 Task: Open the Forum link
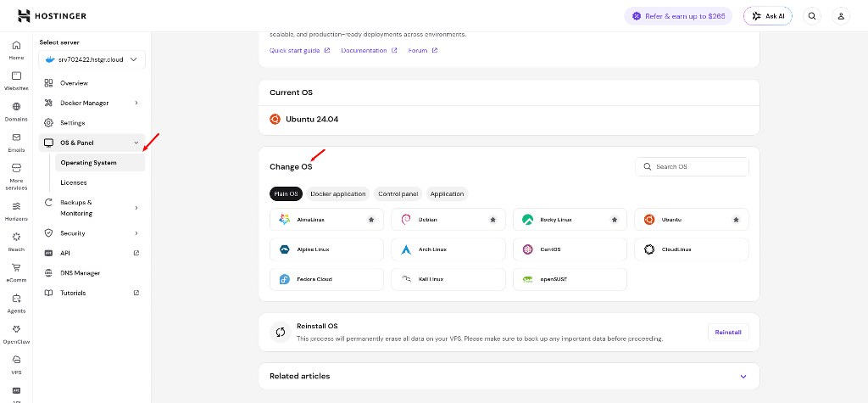423,50
